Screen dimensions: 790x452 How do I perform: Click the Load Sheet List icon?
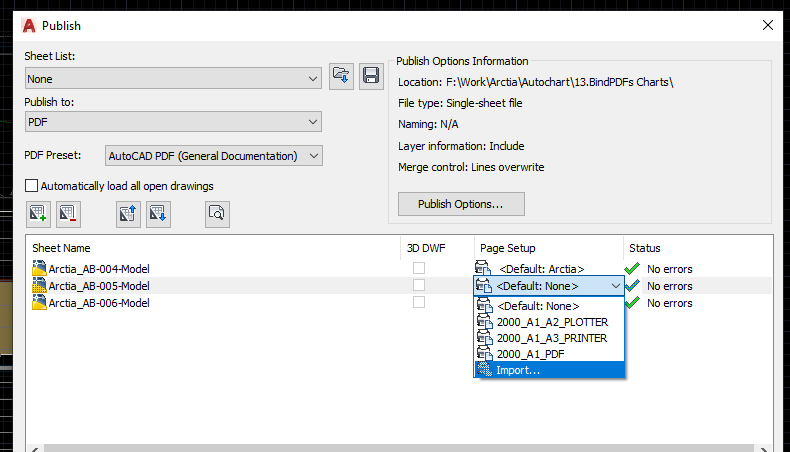[342, 75]
